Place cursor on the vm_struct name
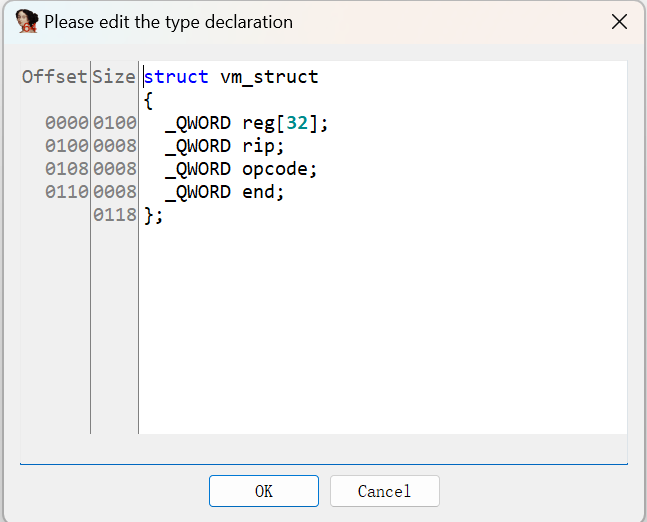The width and height of the screenshot is (647, 522). pos(269,77)
